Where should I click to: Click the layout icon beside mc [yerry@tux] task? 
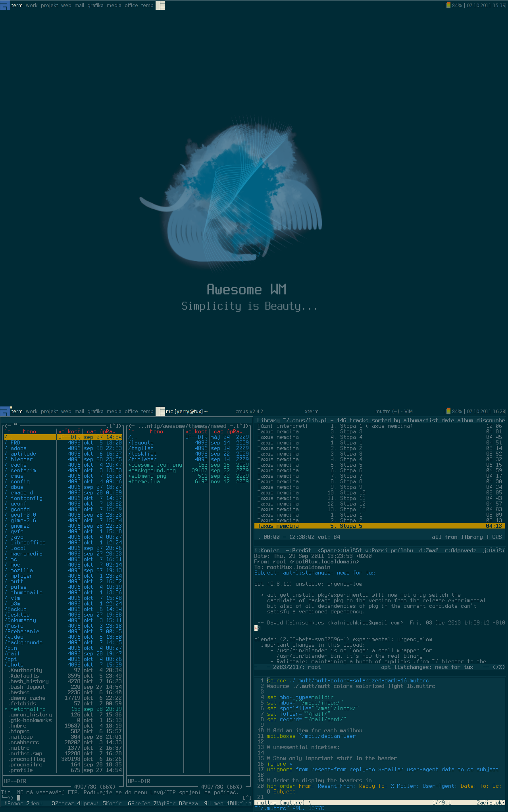pos(160,411)
